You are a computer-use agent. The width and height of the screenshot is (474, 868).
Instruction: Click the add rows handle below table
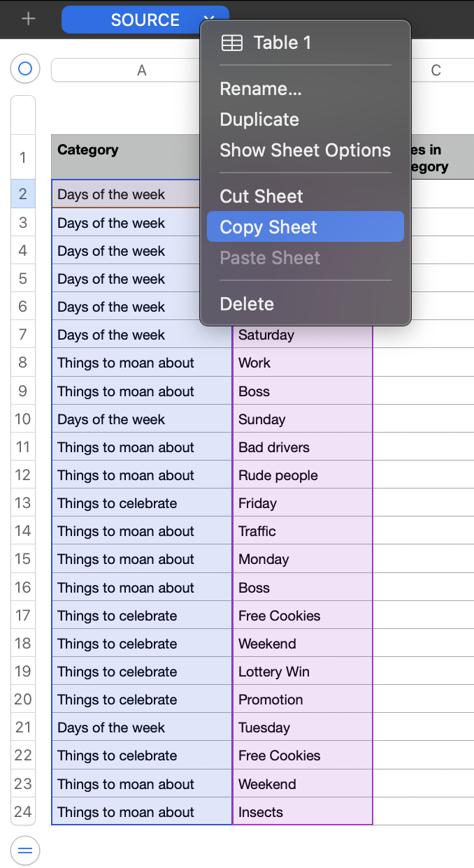pyautogui.click(x=25, y=851)
